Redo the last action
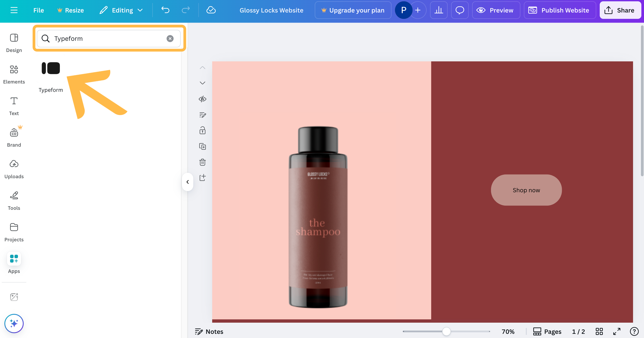The height and width of the screenshot is (338, 644). click(x=185, y=10)
